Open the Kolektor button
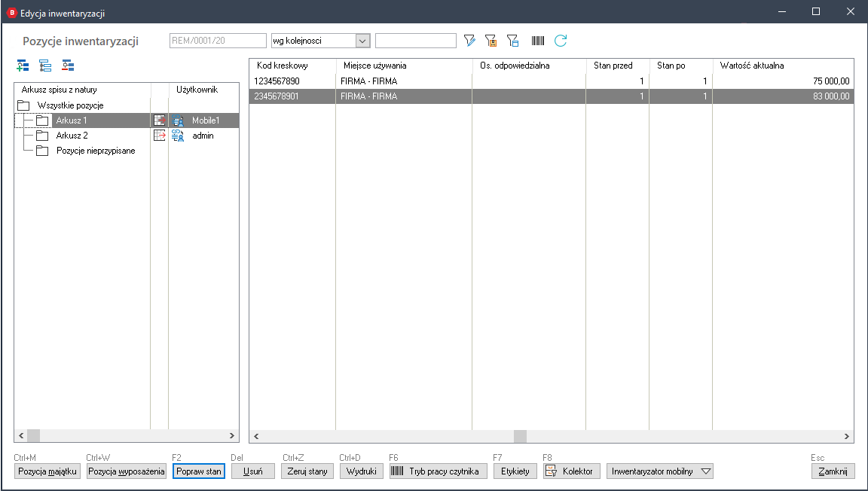Image resolution: width=868 pixels, height=491 pixels. 571,471
